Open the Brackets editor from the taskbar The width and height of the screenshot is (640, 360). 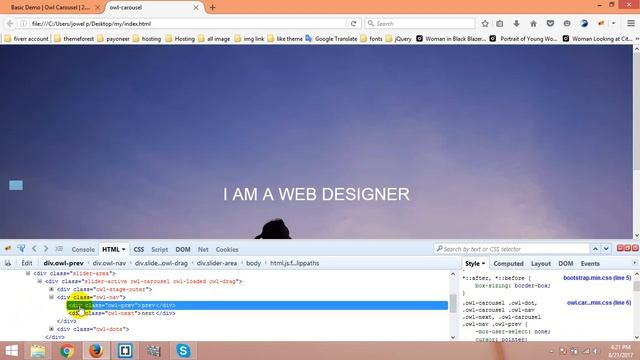(x=125, y=351)
